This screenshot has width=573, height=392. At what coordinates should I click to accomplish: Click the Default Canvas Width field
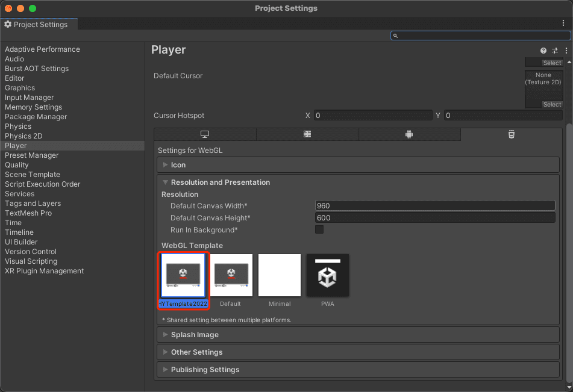click(434, 206)
